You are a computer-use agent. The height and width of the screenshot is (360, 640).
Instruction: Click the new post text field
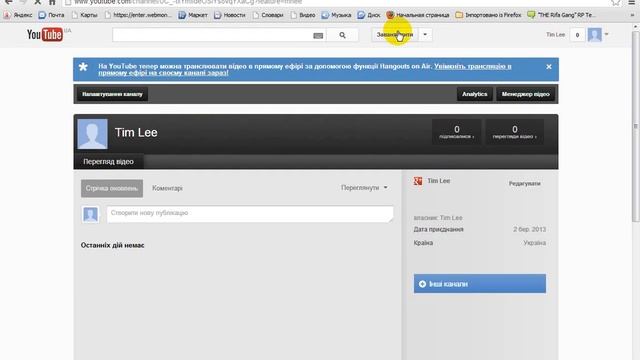(x=250, y=214)
